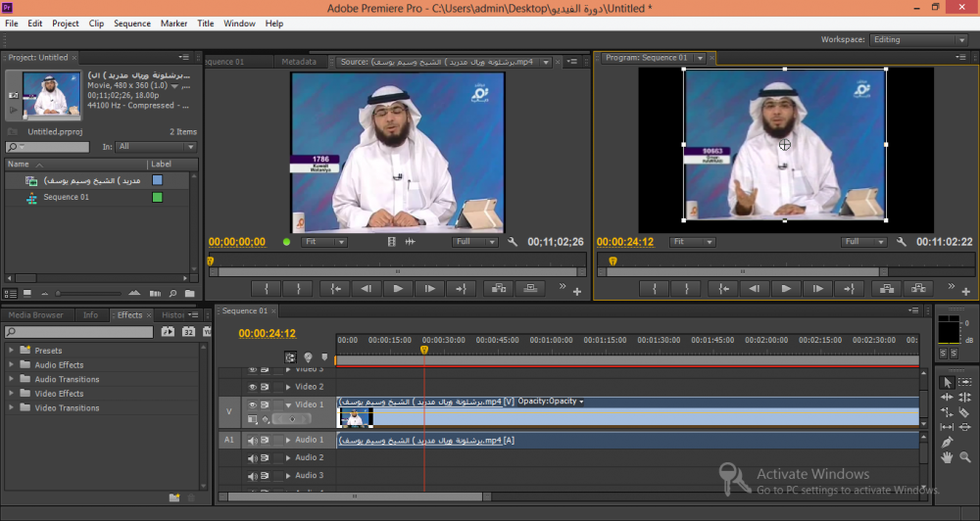Select the Pen tool in tools panel
This screenshot has width=980, height=521.
947,442
